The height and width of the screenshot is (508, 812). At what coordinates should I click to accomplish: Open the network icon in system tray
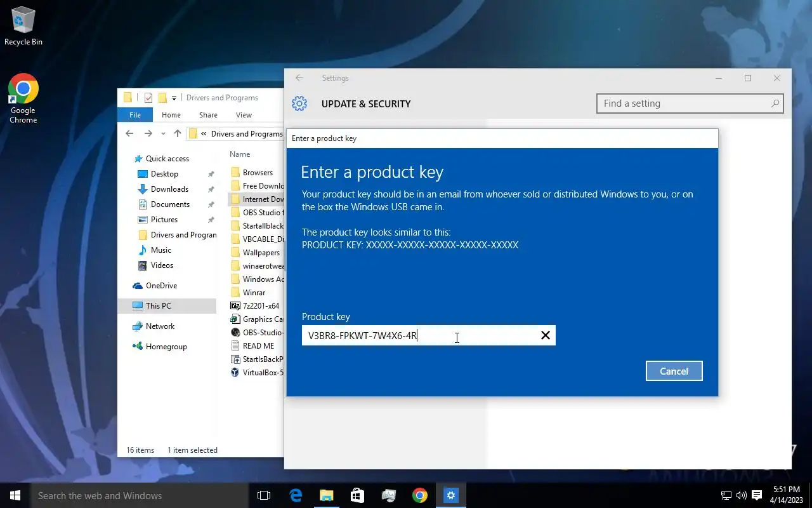coord(726,495)
